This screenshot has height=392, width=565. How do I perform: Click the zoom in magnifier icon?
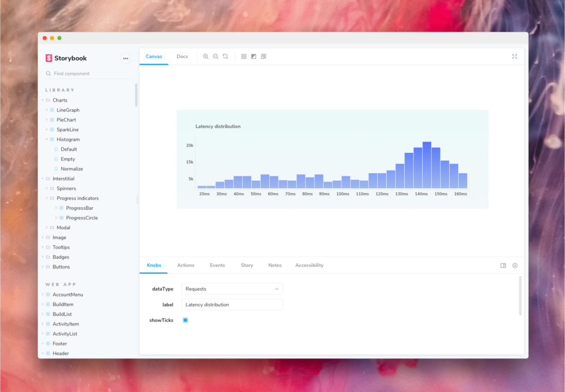click(206, 56)
